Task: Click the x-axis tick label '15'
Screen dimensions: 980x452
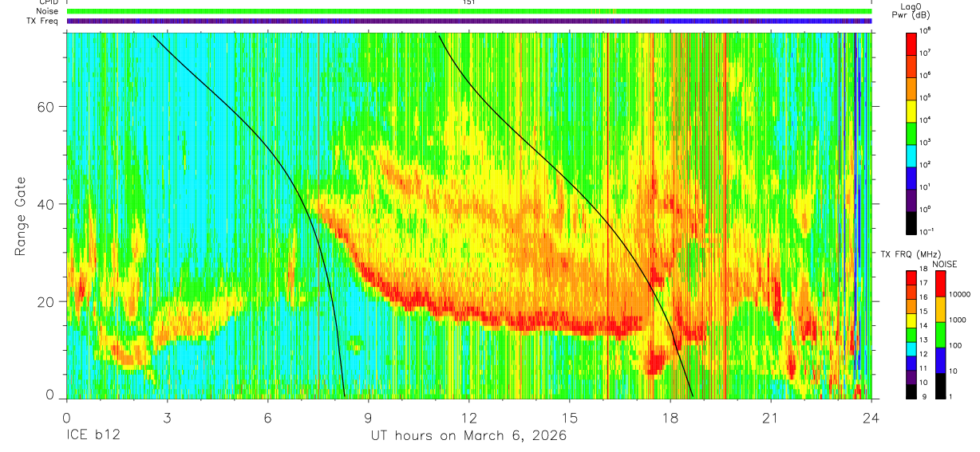Action: pyautogui.click(x=570, y=417)
